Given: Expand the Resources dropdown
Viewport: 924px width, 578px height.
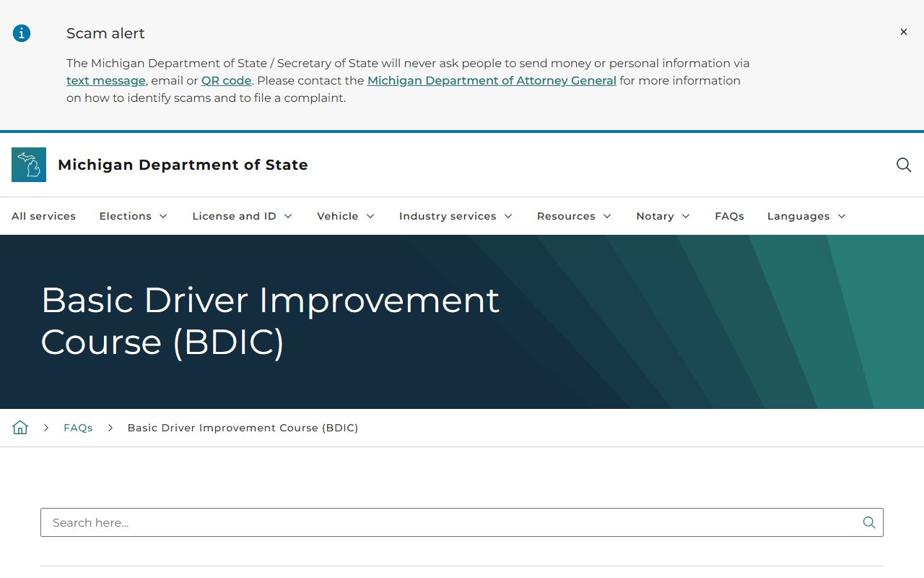Looking at the screenshot, I should (575, 216).
